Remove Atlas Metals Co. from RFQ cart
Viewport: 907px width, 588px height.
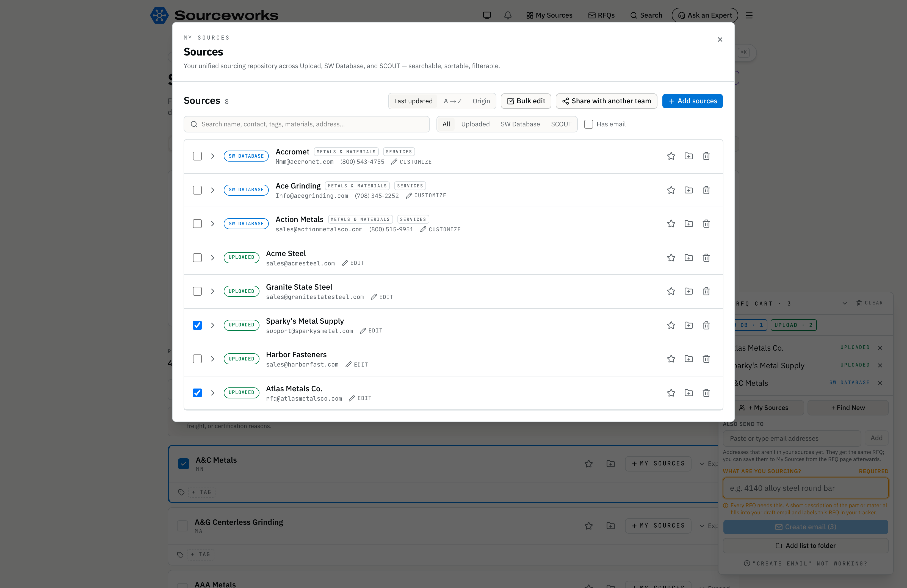click(x=880, y=348)
